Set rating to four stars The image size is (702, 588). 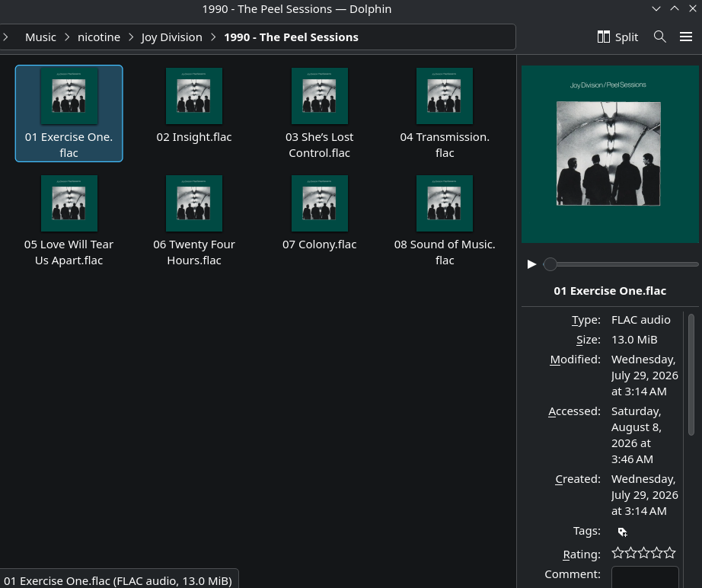click(x=657, y=553)
